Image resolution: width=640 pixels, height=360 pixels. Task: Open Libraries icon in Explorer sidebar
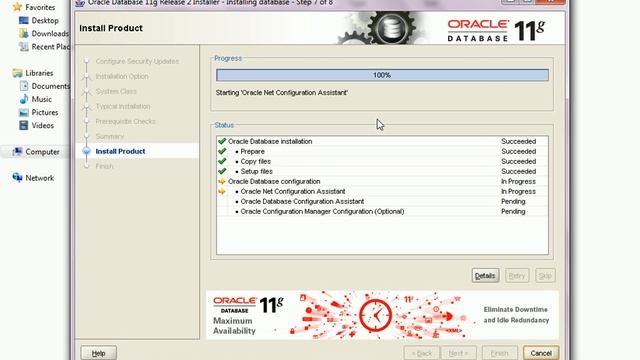point(17,73)
